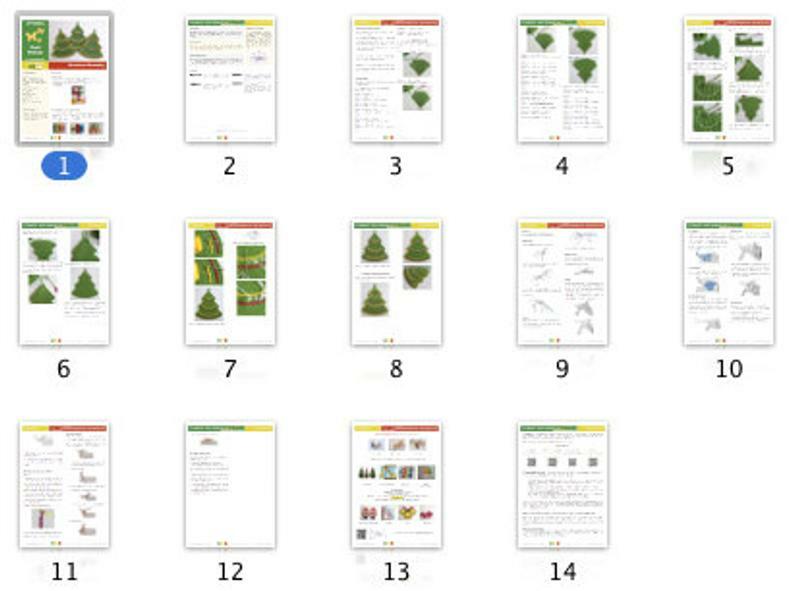Screen dimensions: 794x591
Task: Click the highlighted blue page number 1 badge
Action: [x=64, y=166]
